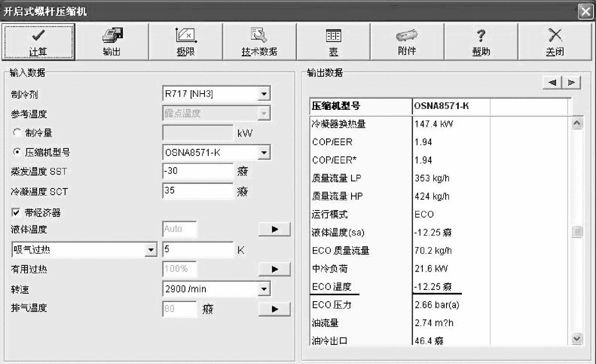Expand the 2900 /min speed dropdown

coord(264,289)
